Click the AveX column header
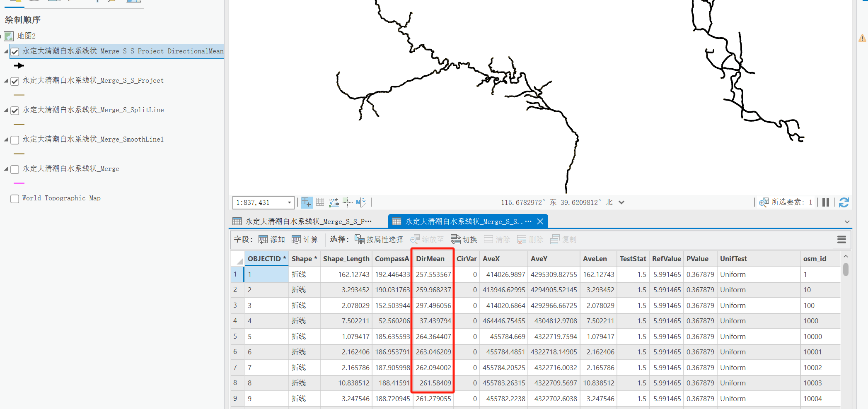The image size is (868, 409). (x=503, y=259)
